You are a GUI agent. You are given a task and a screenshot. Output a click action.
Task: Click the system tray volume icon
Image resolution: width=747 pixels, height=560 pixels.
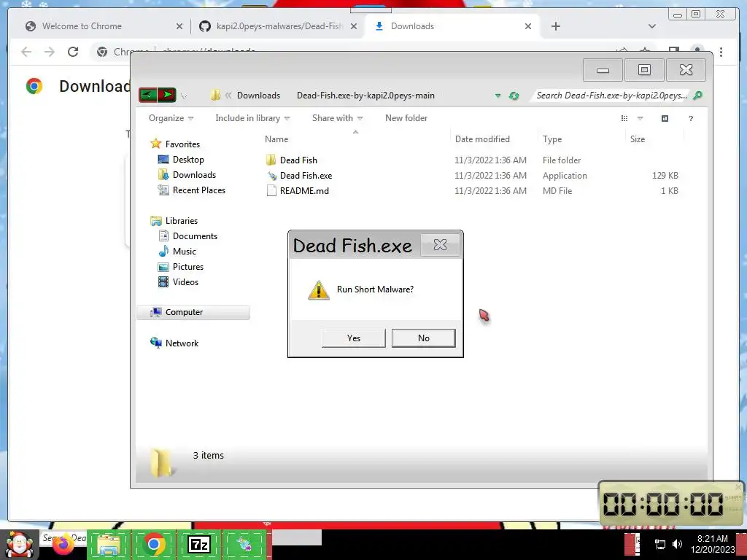tap(677, 544)
